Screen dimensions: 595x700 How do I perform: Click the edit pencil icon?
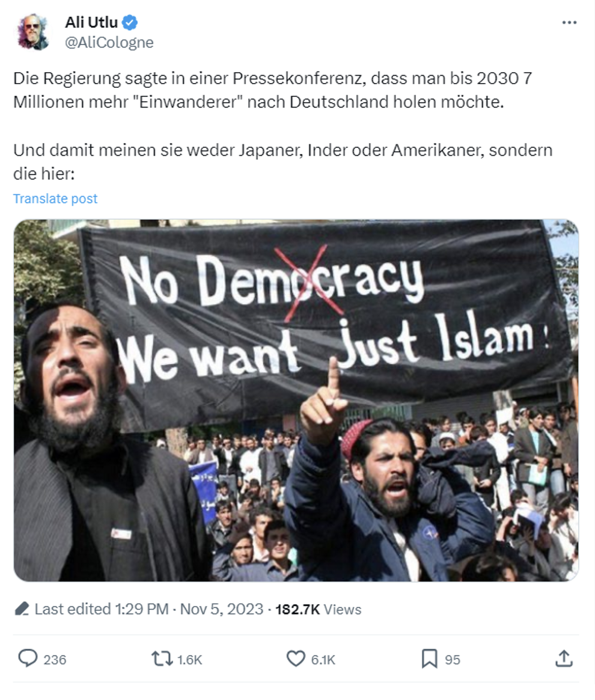pyautogui.click(x=22, y=609)
